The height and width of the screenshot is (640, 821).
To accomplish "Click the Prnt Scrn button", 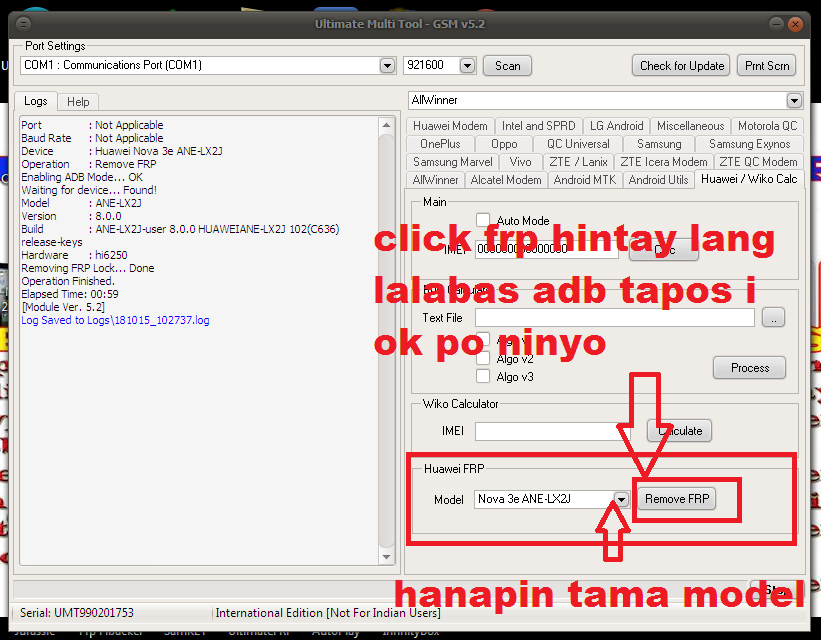I will (767, 65).
